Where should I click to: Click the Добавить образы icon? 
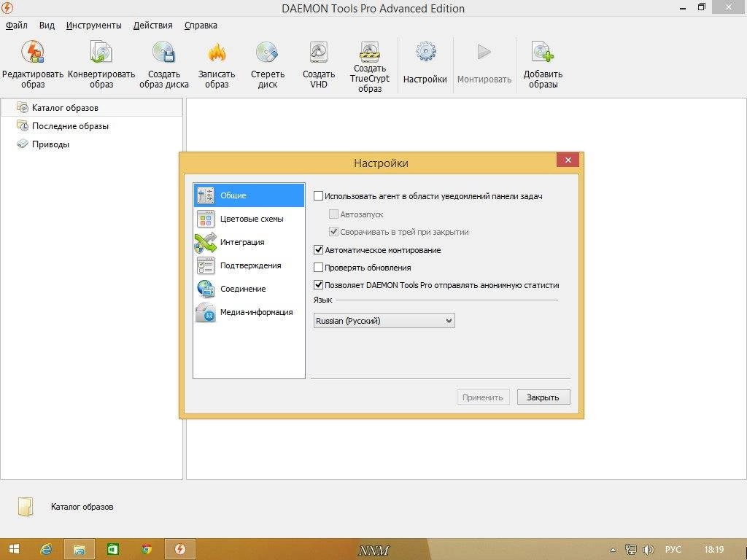[x=543, y=52]
